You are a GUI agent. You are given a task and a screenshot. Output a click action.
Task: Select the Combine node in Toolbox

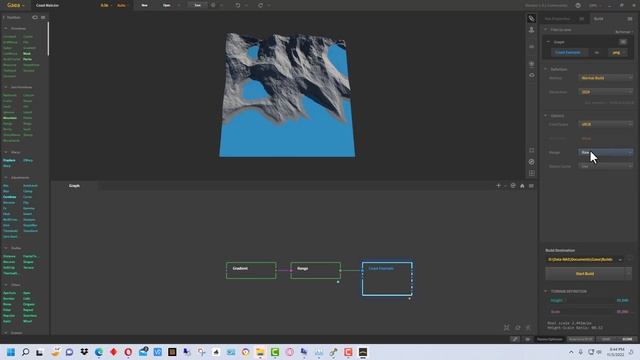[x=9, y=197]
